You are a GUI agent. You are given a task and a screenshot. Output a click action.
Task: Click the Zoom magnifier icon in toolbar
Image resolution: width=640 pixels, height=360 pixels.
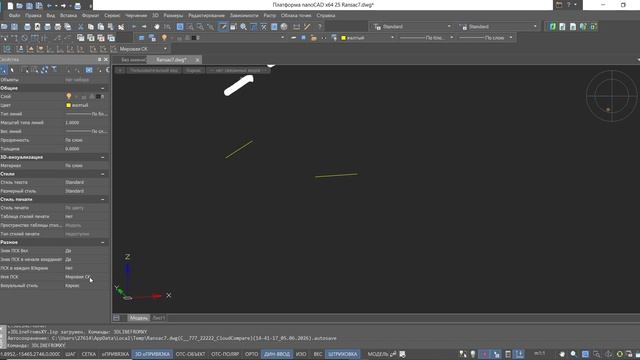click(x=243, y=27)
